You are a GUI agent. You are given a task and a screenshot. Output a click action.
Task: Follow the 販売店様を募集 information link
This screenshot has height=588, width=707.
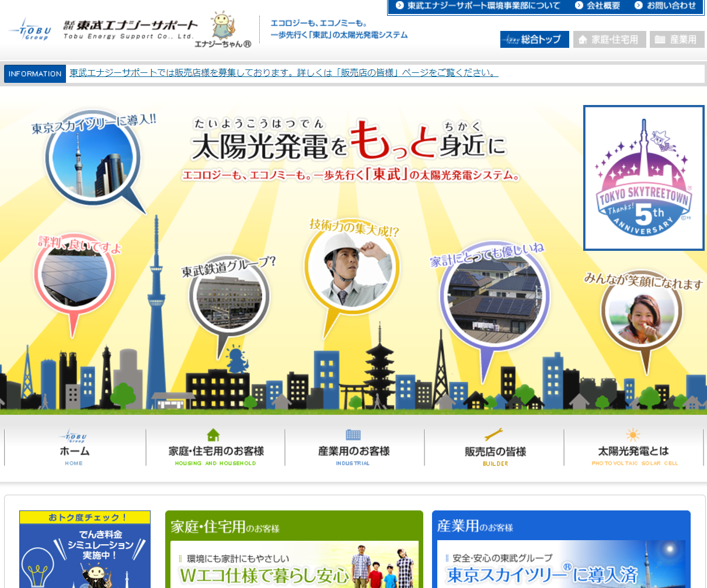coord(284,73)
